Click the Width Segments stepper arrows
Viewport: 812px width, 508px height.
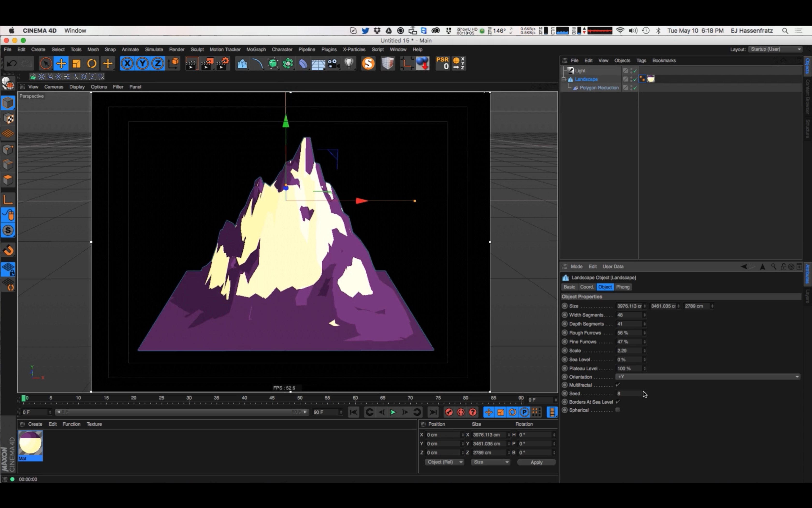pos(645,315)
